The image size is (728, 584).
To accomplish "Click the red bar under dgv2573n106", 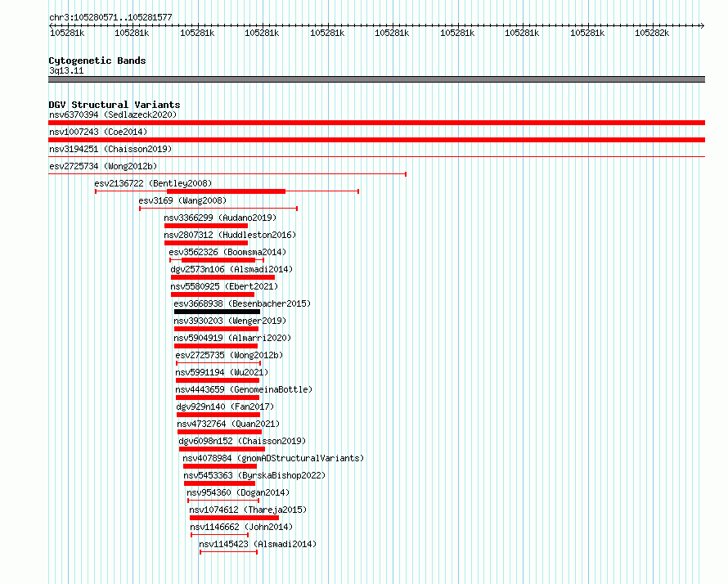I will pos(222,277).
